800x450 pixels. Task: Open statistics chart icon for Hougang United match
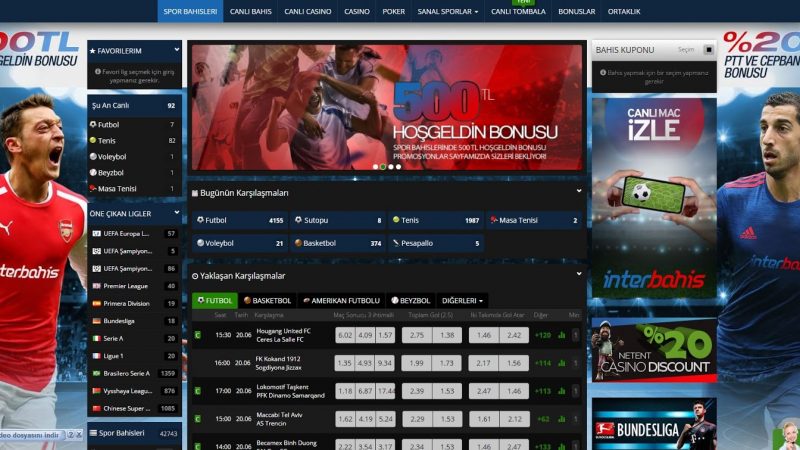click(562, 335)
